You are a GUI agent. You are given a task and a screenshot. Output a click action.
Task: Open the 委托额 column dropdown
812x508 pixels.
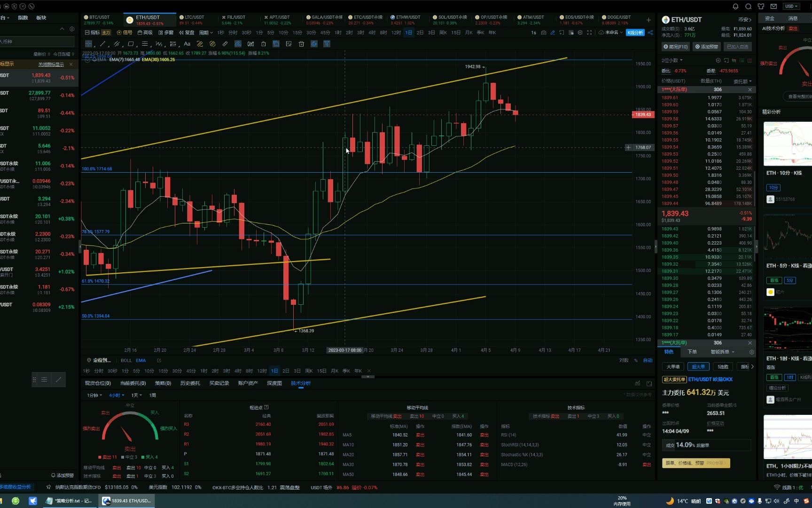pyautogui.click(x=742, y=81)
